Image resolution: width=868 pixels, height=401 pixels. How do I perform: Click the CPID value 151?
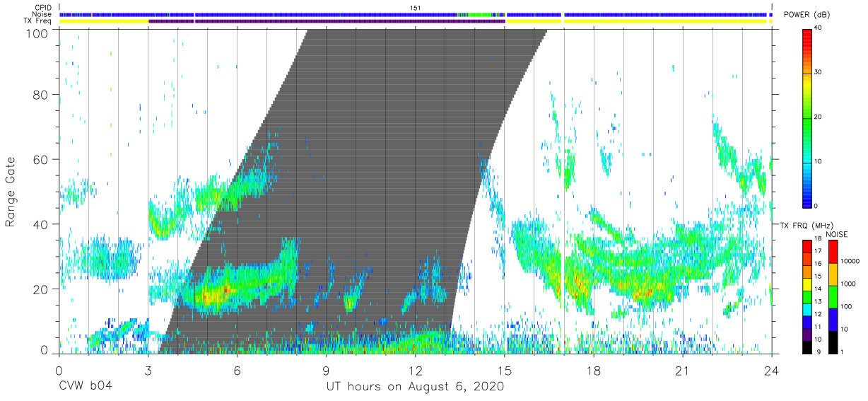pos(416,8)
